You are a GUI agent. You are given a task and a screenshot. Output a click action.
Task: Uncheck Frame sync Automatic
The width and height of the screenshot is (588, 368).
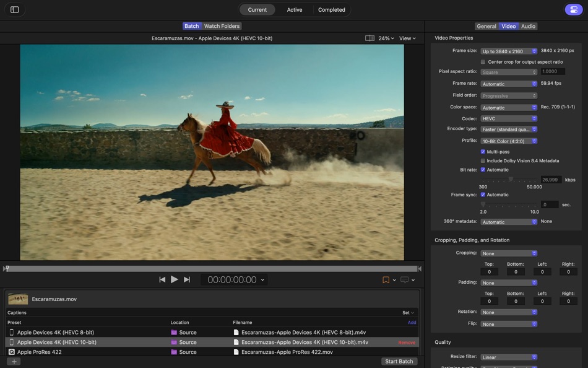[x=483, y=195]
